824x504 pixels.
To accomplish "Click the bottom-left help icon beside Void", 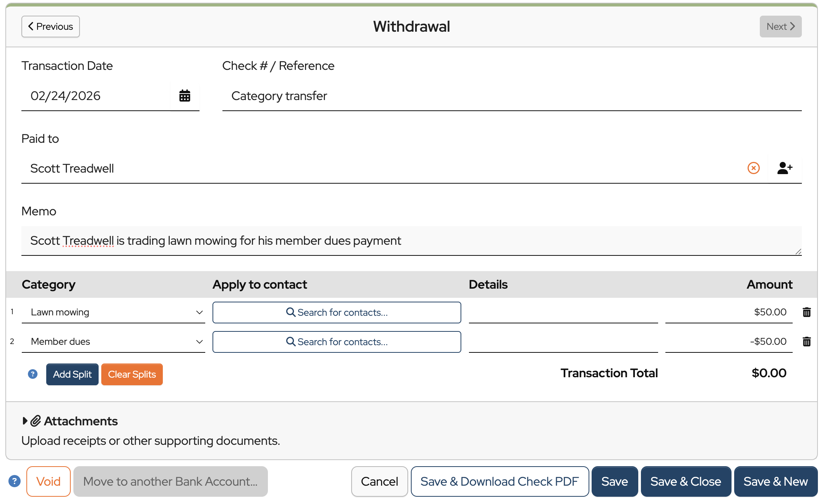I will pos(15,481).
